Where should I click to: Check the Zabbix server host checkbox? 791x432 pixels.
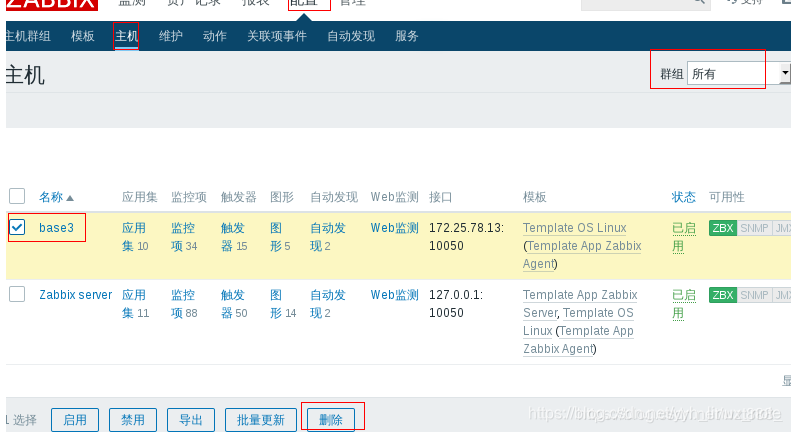17,294
